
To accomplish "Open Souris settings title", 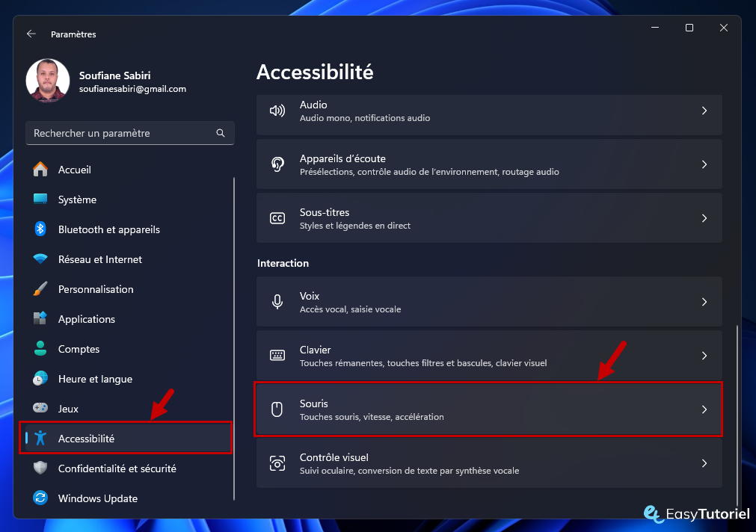I will (313, 403).
